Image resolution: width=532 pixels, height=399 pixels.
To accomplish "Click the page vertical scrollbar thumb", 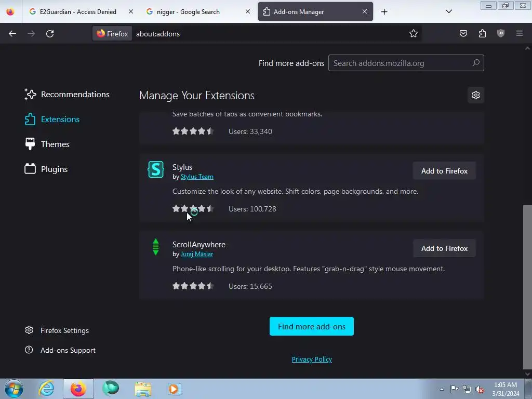I will pyautogui.click(x=527, y=287).
